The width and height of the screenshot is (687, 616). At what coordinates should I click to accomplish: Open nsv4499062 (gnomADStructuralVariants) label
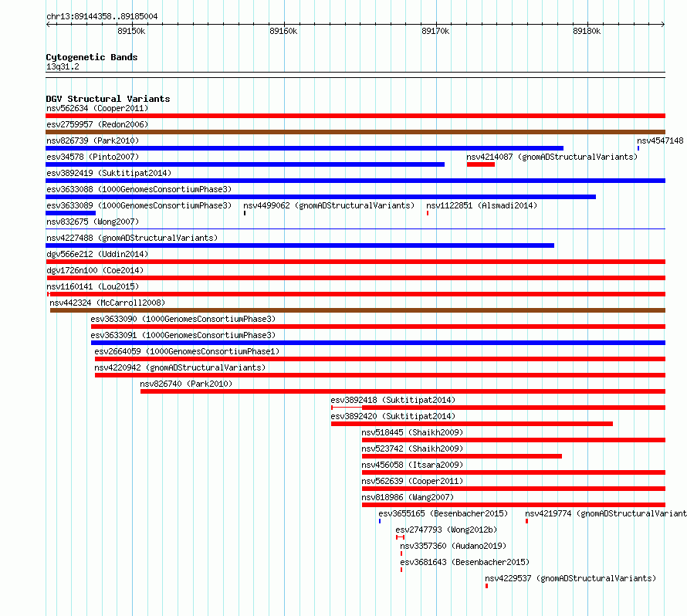coord(329,205)
